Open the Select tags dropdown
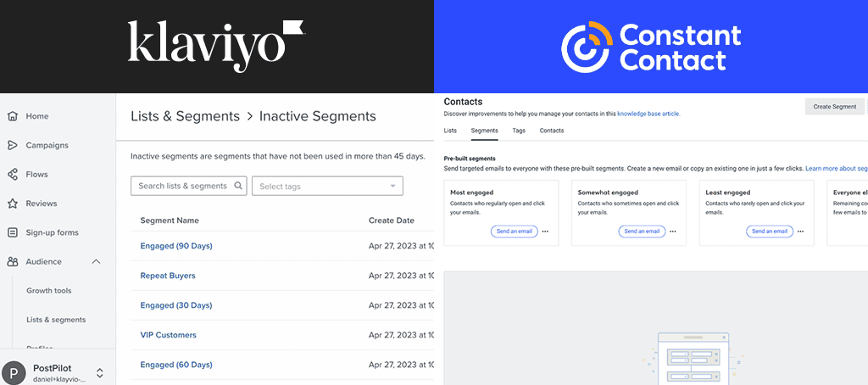The height and width of the screenshot is (385, 868). click(x=327, y=186)
